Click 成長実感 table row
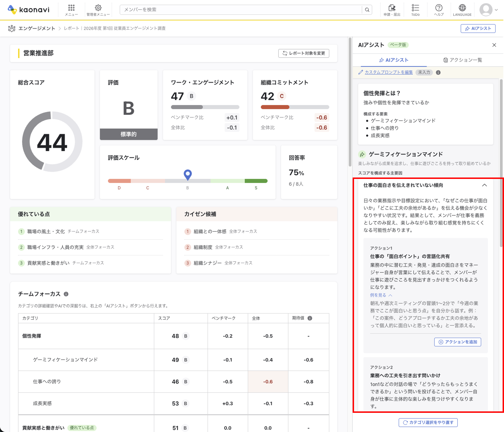 coord(174,404)
